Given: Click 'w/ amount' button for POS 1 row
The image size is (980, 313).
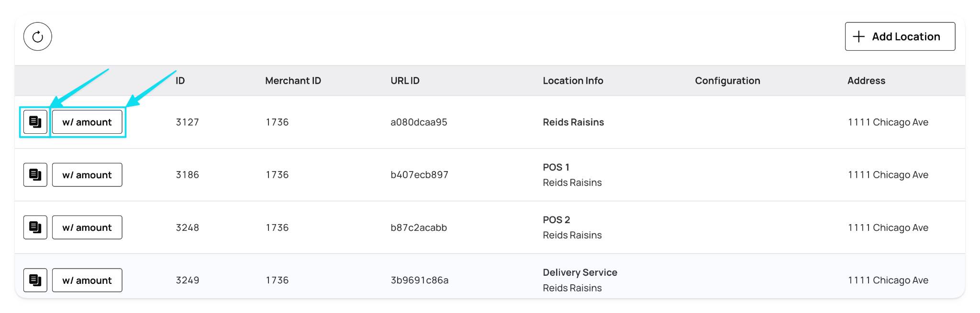Looking at the screenshot, I should [x=87, y=175].
